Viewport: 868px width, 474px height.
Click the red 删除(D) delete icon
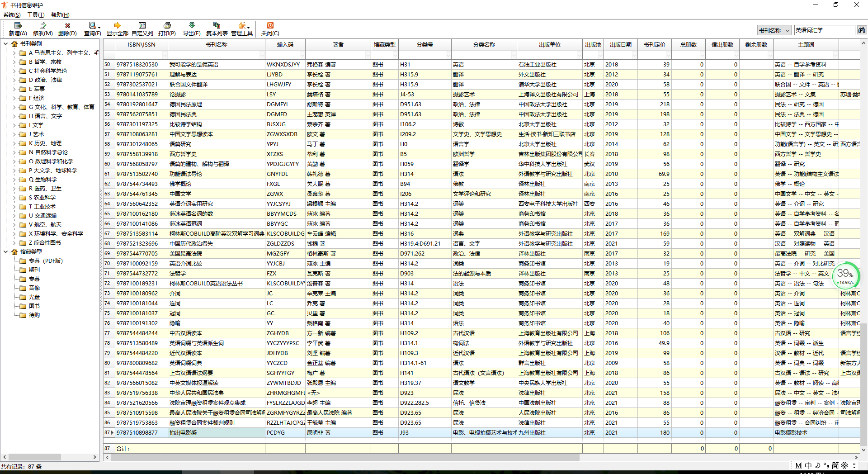[x=67, y=26]
